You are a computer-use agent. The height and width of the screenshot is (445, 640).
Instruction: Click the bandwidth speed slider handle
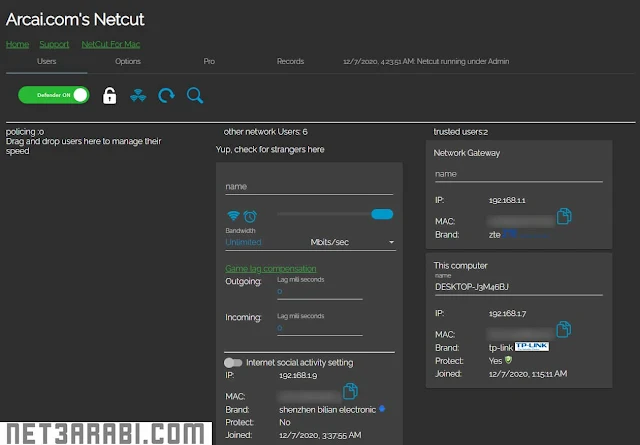[x=382, y=214]
